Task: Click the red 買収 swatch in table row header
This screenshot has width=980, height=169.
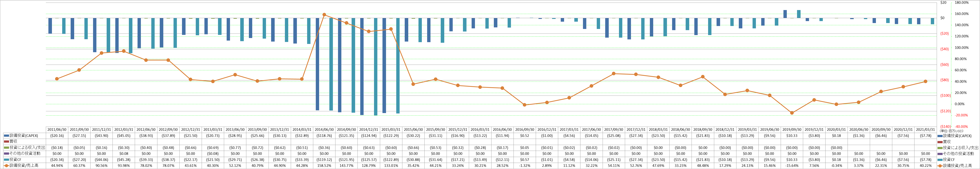Action: coord(6,142)
